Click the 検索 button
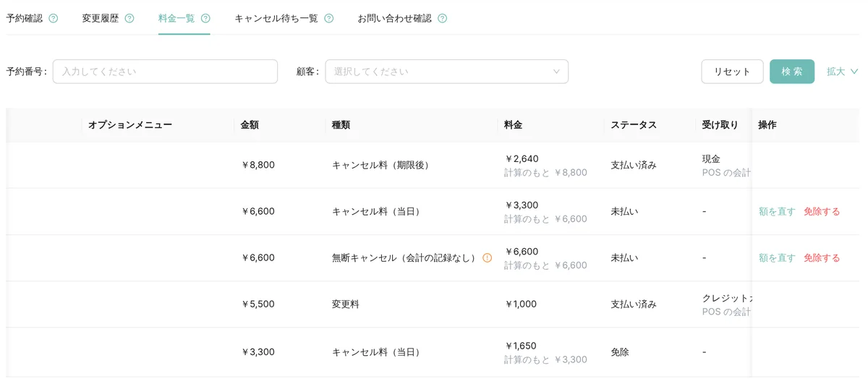Screen dimensions: 868x384 tap(792, 72)
